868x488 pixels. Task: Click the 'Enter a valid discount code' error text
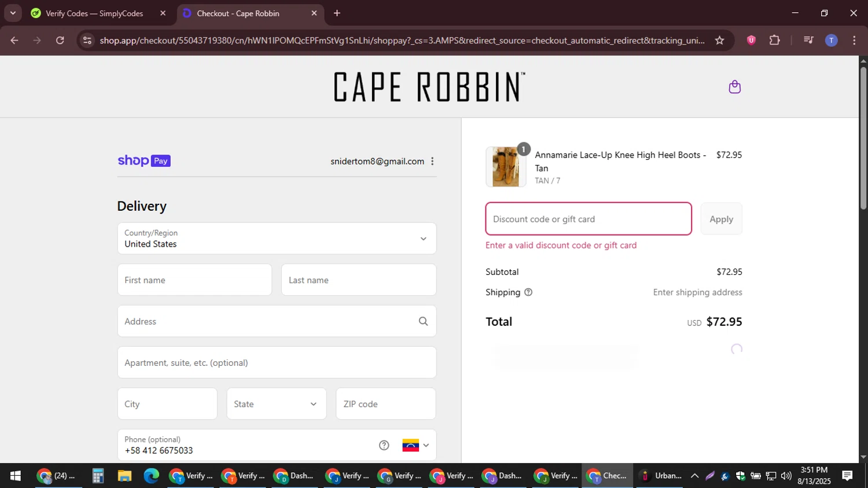click(561, 245)
